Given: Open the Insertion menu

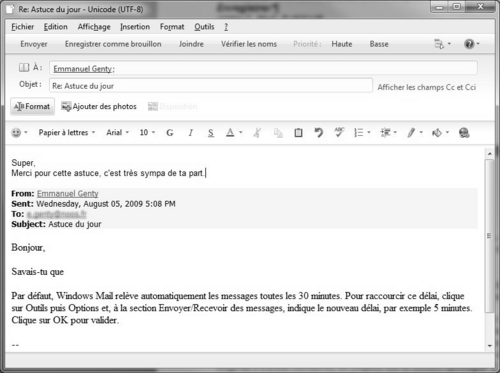Looking at the screenshot, I should coord(135,27).
